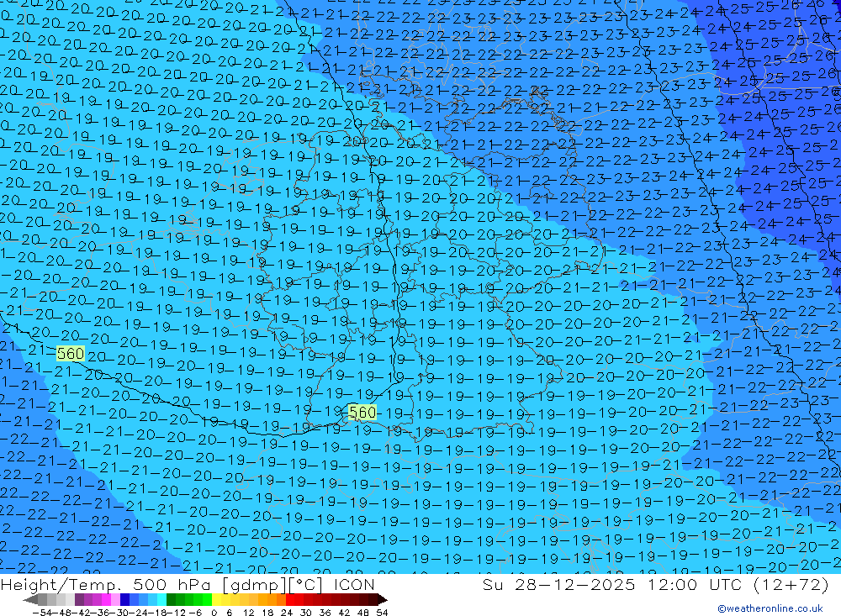The height and width of the screenshot is (616, 841).
Task: Pick the bright yellow swatch starting at 0
Action: pos(217,600)
